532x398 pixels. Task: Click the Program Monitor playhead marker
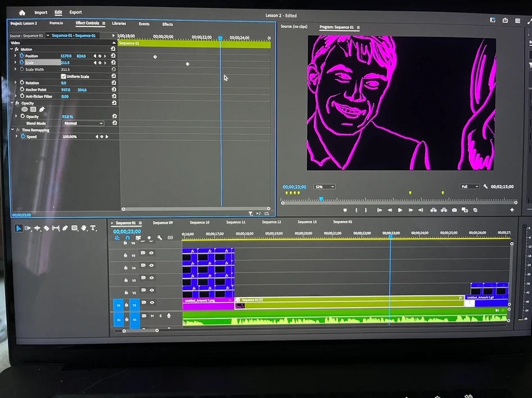click(x=321, y=199)
